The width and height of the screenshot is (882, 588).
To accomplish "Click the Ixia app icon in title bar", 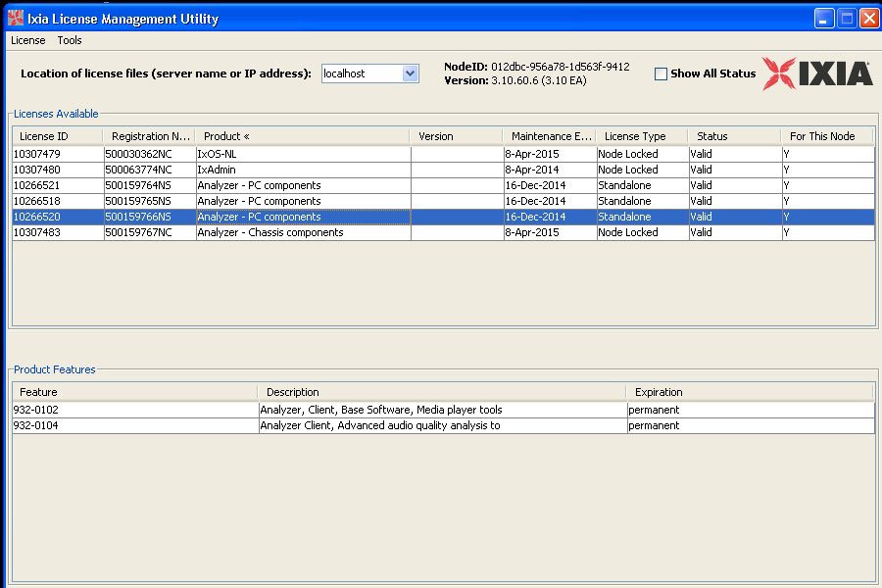I will click(15, 19).
